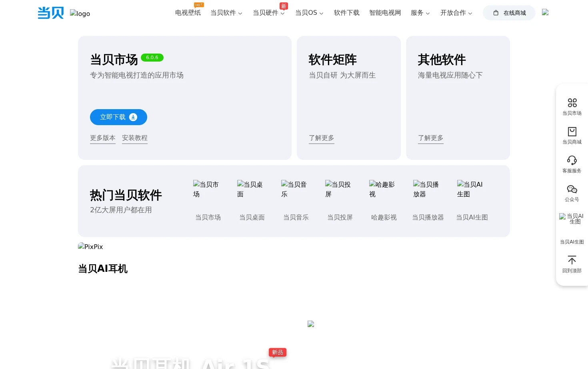Click the PixPix image banner
This screenshot has height=369, width=588.
pos(90,247)
